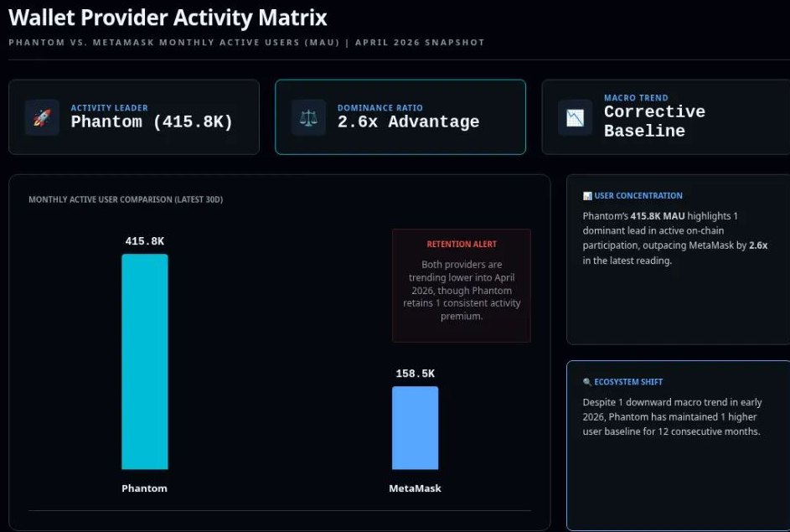
Task: Click the User Concentration heading
Action: (x=638, y=195)
